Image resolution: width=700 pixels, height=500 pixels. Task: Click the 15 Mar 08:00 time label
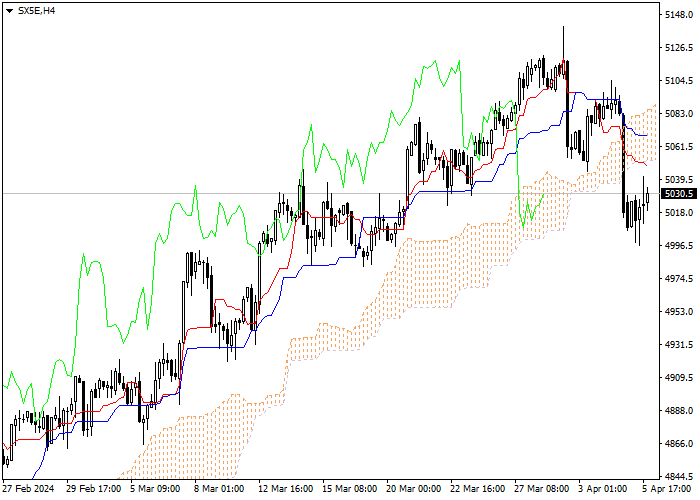coord(349,489)
